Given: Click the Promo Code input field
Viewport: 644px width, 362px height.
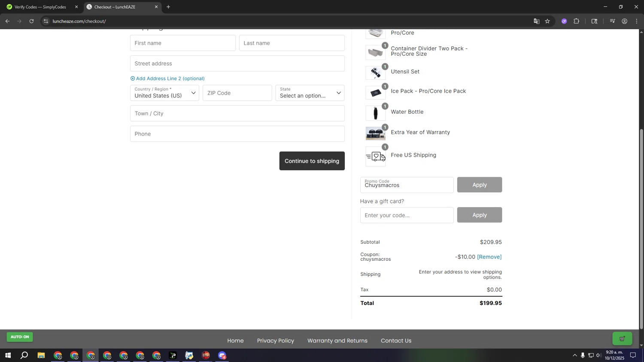Looking at the screenshot, I should [407, 185].
